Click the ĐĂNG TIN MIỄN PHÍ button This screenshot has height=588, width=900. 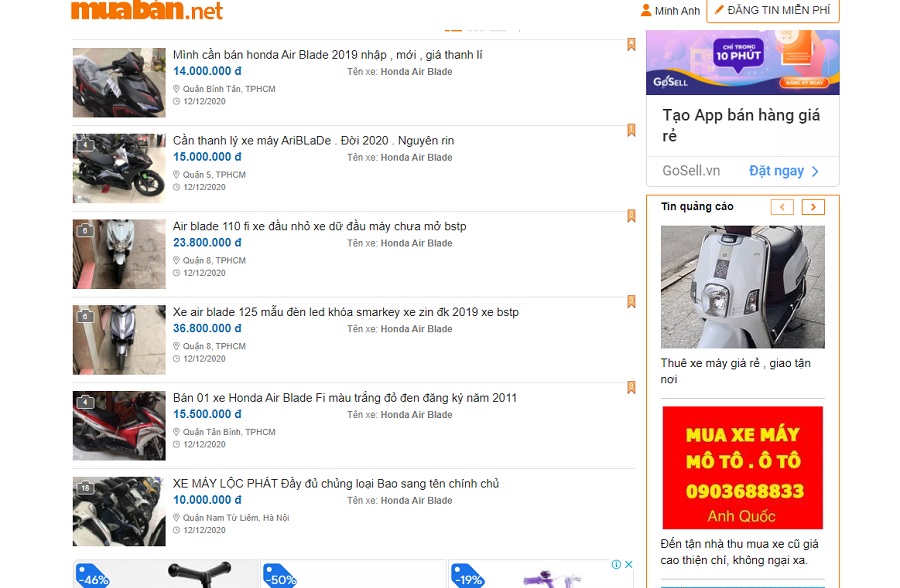click(x=773, y=10)
